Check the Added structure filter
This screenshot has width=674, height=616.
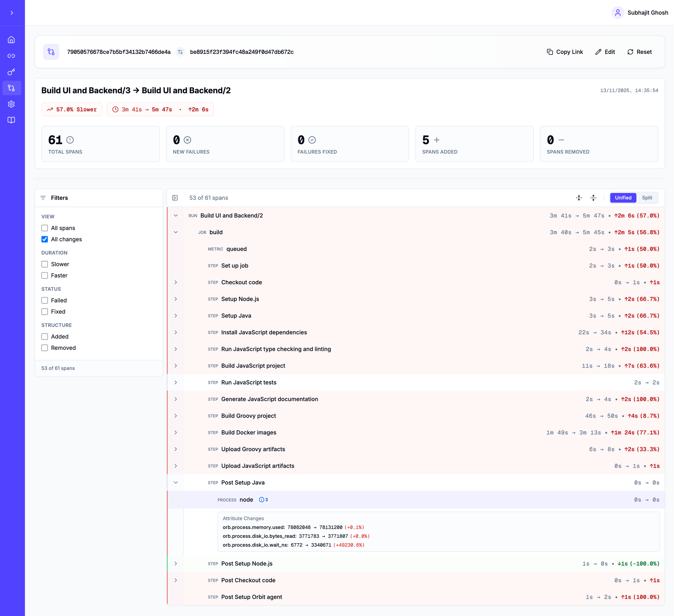44,337
